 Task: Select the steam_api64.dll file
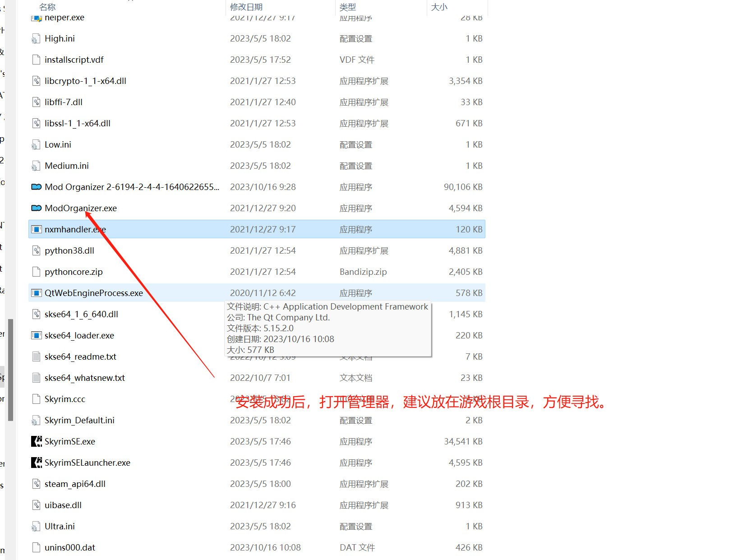click(75, 484)
